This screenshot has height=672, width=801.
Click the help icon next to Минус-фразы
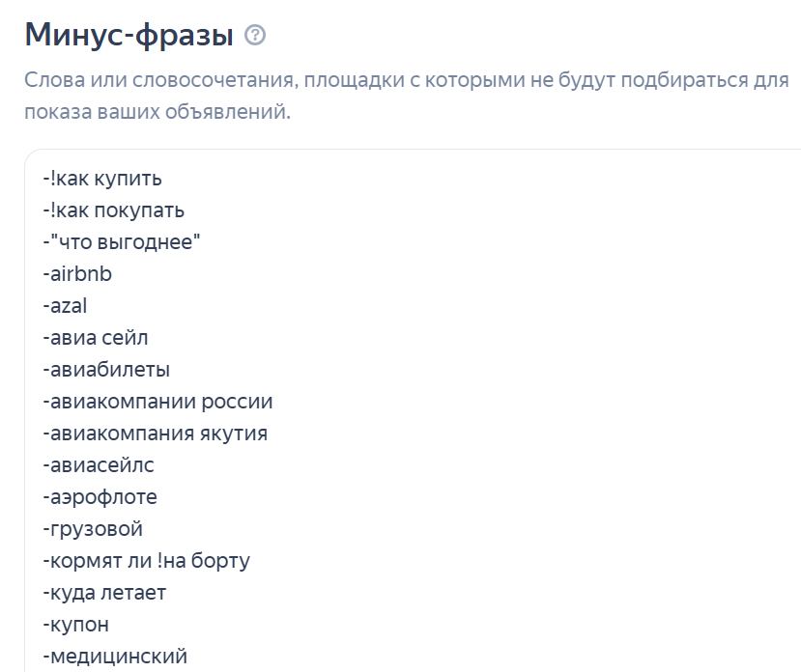tap(255, 37)
